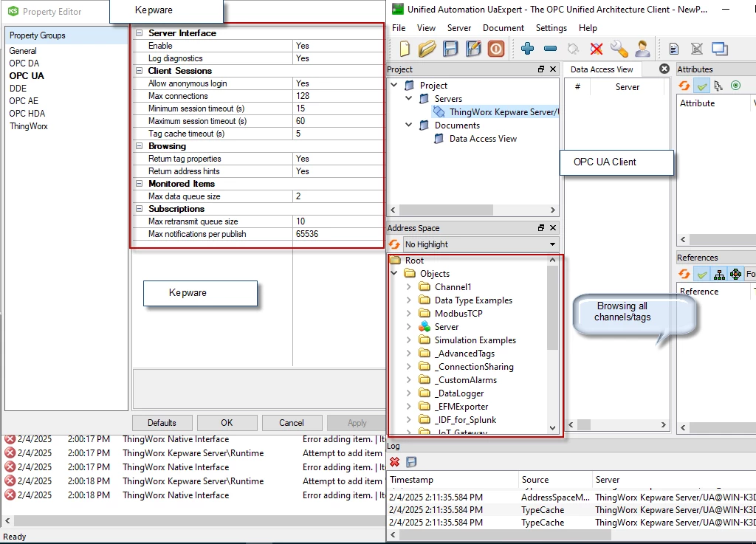
Task: Open a project with the folder icon
Action: tap(427, 49)
